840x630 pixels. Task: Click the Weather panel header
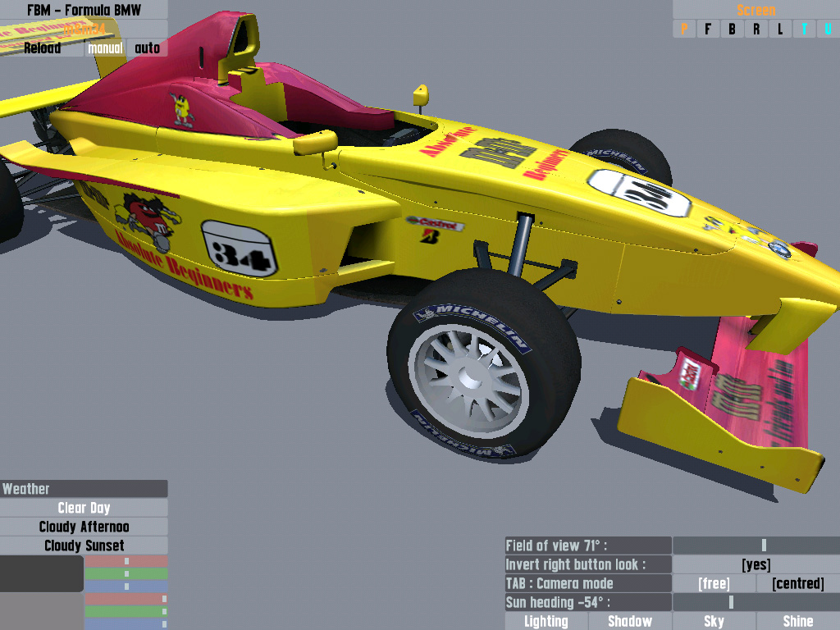pyautogui.click(x=84, y=489)
